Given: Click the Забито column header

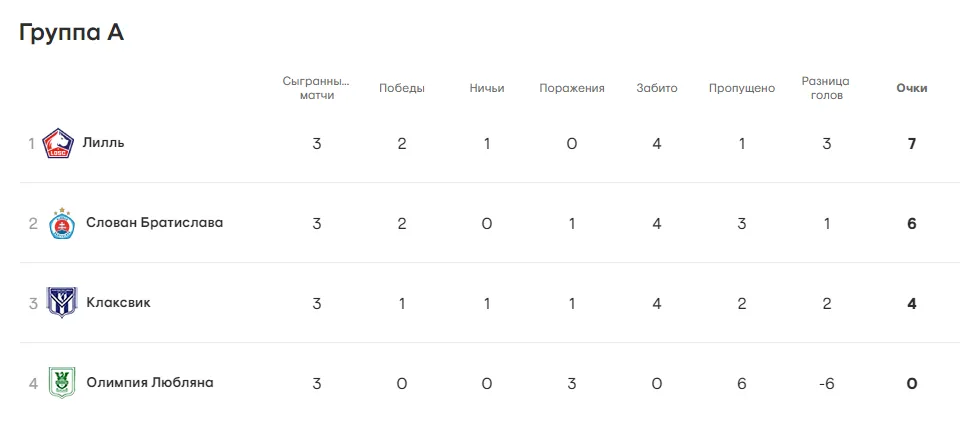Looking at the screenshot, I should pos(657,88).
